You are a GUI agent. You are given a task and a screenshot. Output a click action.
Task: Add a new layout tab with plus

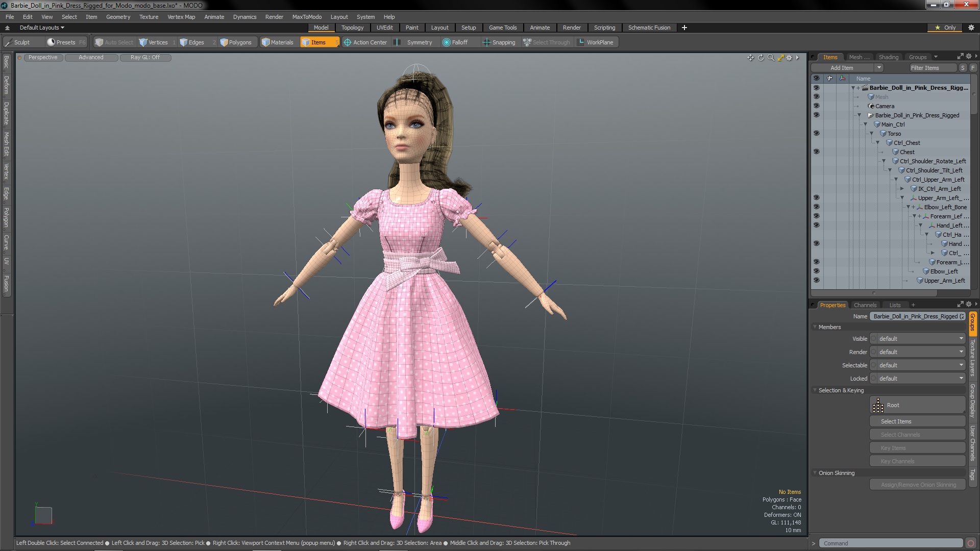tap(684, 28)
